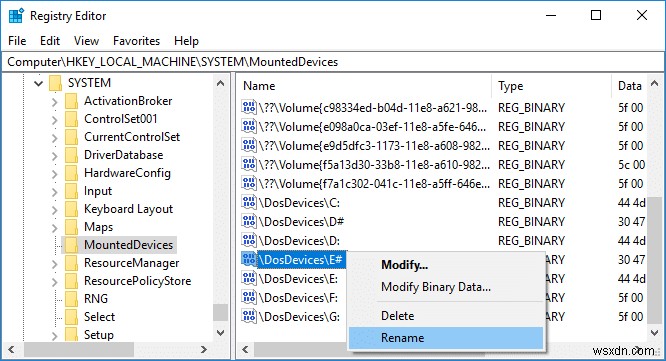Click the Data column header
Image resolution: width=666 pixels, height=361 pixels.
[x=630, y=86]
